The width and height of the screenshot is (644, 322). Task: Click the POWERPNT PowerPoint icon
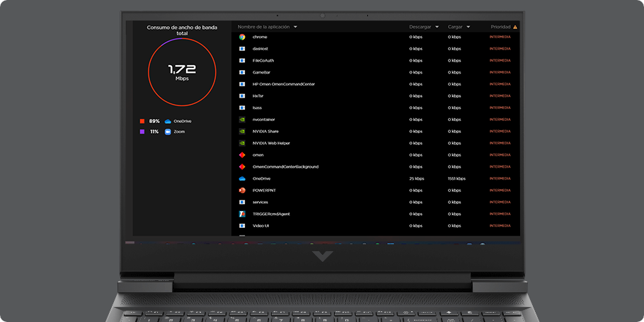tap(242, 190)
